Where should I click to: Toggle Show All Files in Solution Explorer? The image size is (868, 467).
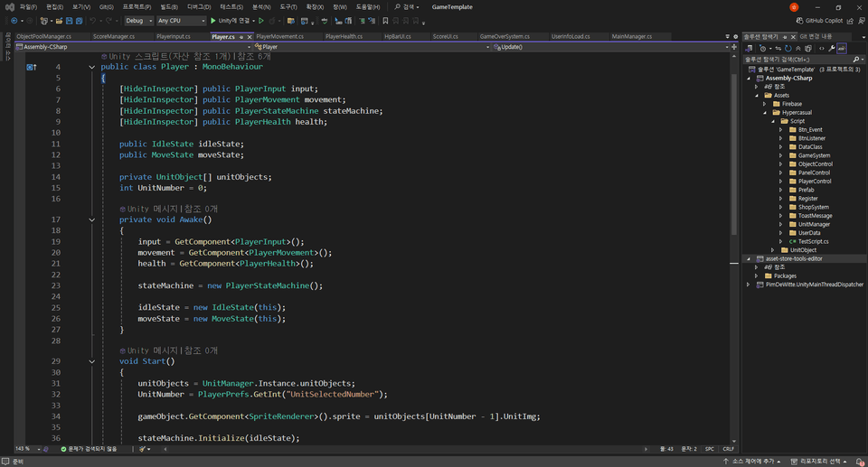click(x=808, y=49)
